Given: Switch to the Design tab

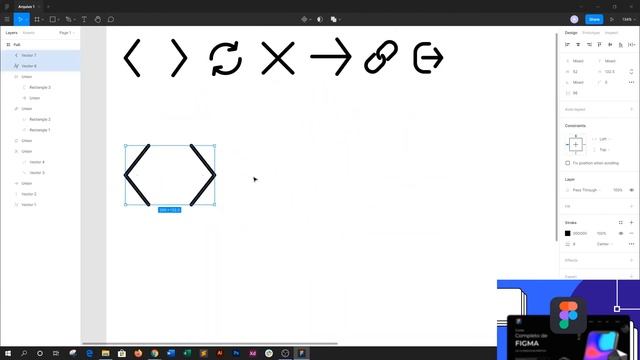Looking at the screenshot, I should point(571,33).
